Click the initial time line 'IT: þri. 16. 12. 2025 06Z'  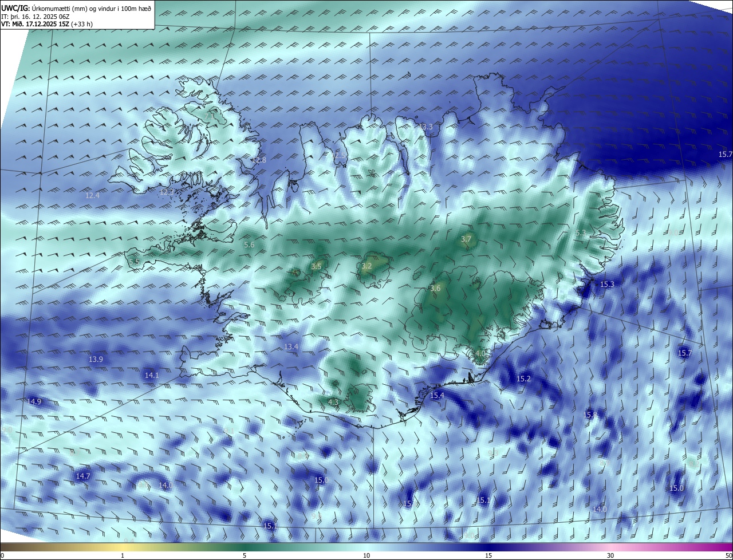pyautogui.click(x=36, y=17)
